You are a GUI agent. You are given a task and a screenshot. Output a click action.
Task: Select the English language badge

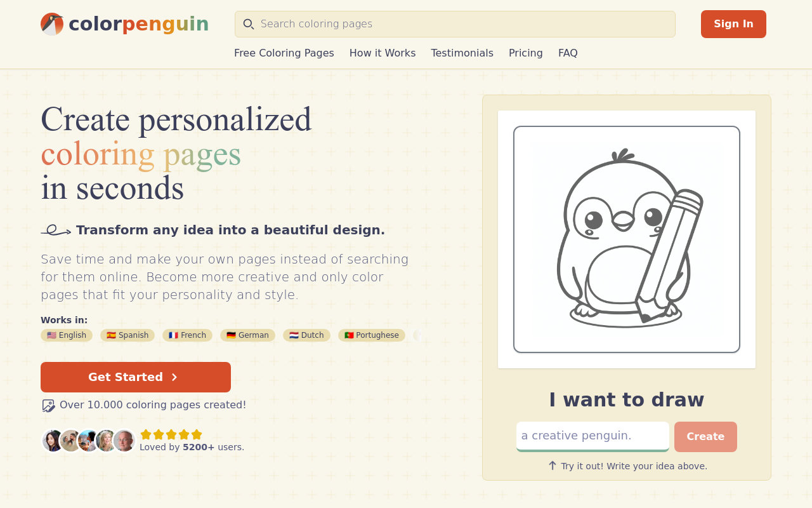pos(67,335)
